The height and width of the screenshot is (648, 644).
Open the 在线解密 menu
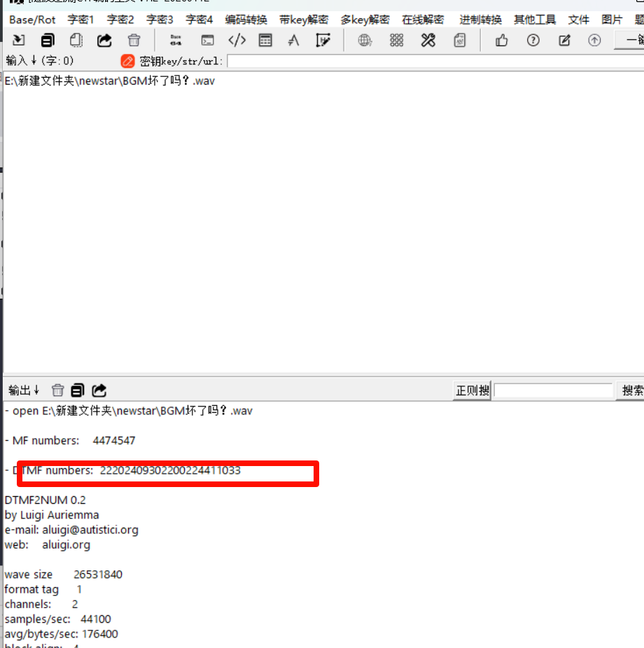pyautogui.click(x=423, y=20)
